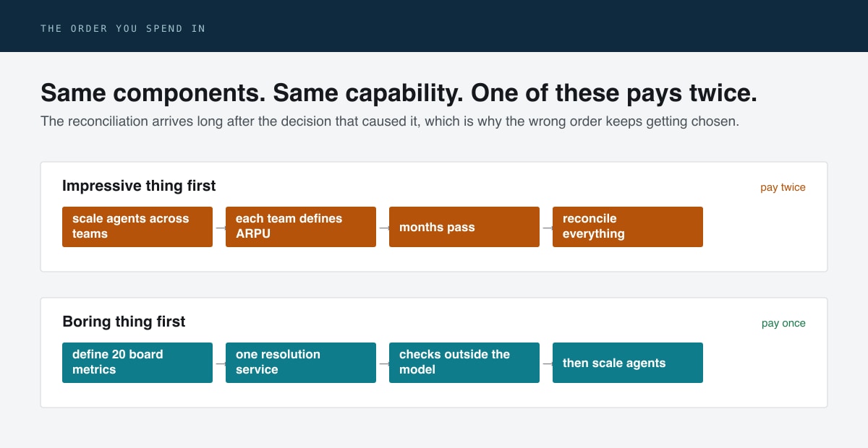Viewport: 868px width, 448px height.
Task: Click the 'THE ORDER YOU SPEND IN' header text
Action: tap(123, 29)
